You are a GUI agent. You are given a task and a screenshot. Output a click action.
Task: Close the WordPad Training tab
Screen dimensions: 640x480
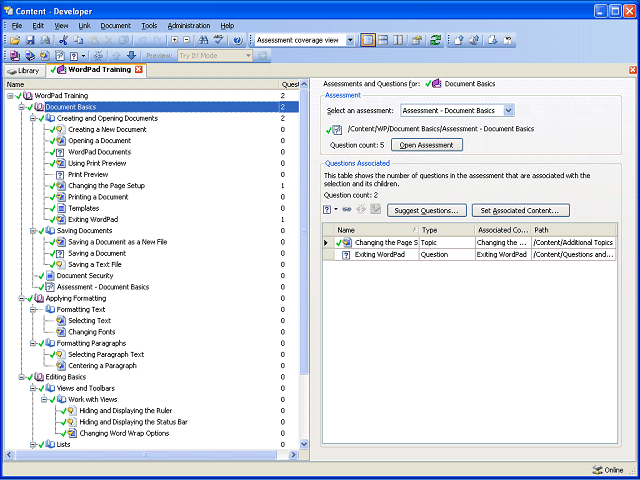click(x=138, y=69)
